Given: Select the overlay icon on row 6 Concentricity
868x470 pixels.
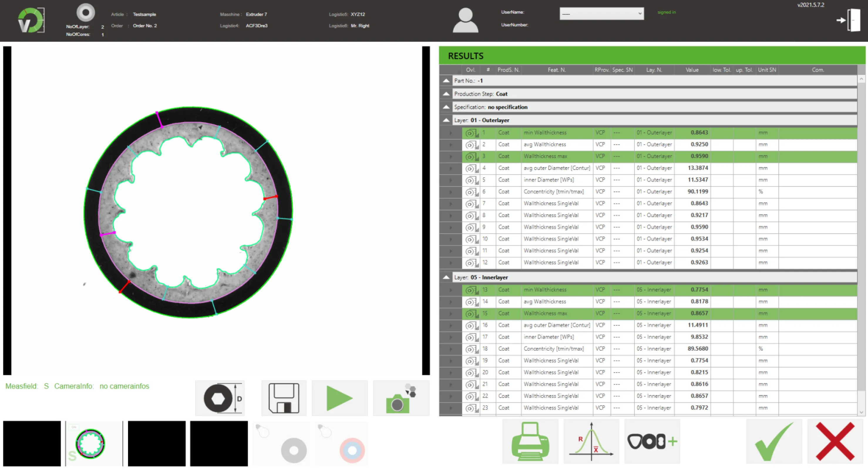Looking at the screenshot, I should pyautogui.click(x=470, y=192).
